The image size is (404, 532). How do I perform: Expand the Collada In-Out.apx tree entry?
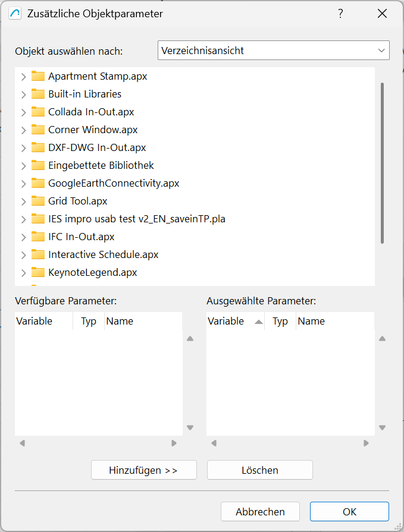click(23, 112)
